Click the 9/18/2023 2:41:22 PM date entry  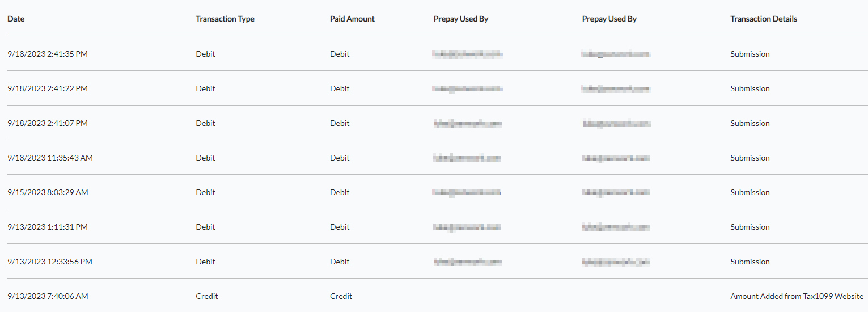tap(48, 88)
